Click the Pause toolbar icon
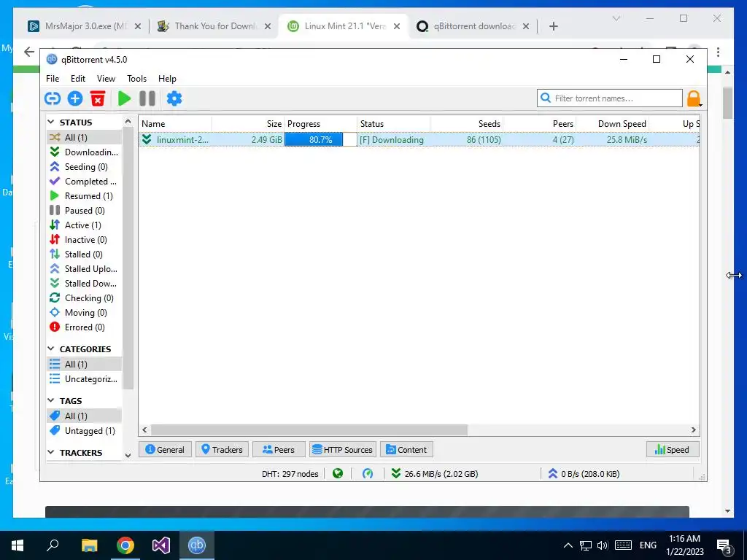This screenshot has height=560, width=747. click(x=147, y=98)
